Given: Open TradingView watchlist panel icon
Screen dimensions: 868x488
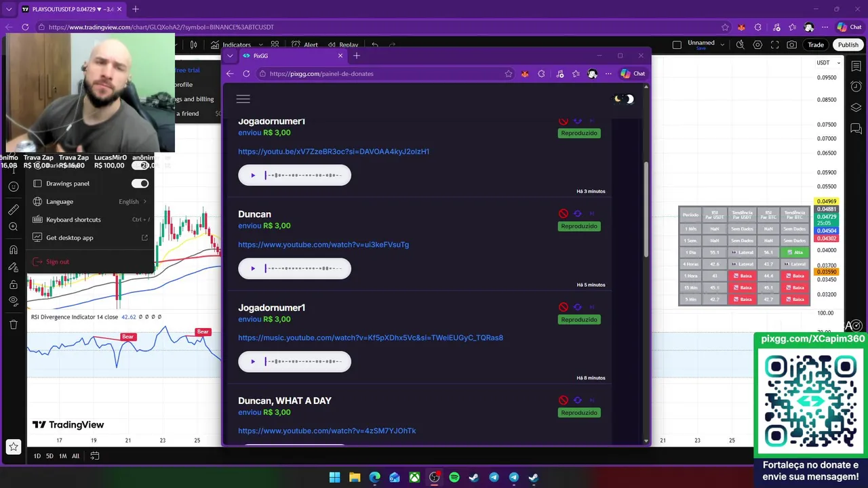Looking at the screenshot, I should pyautogui.click(x=856, y=65).
